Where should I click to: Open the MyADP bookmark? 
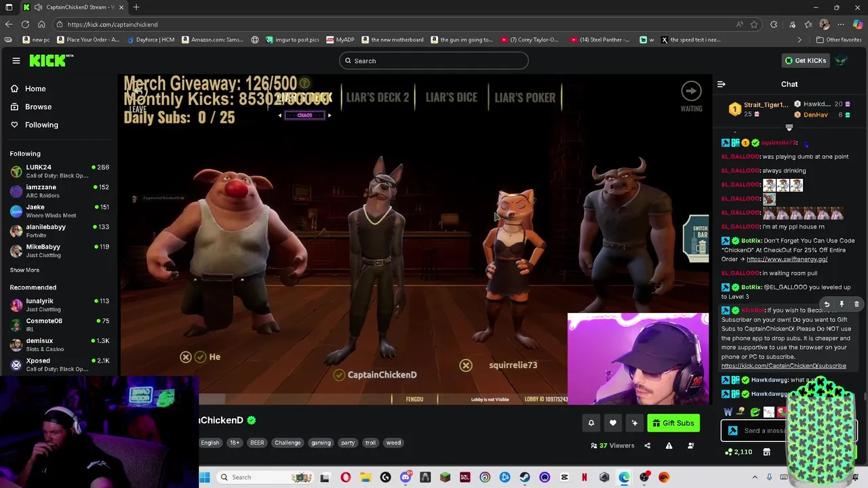[x=340, y=40]
